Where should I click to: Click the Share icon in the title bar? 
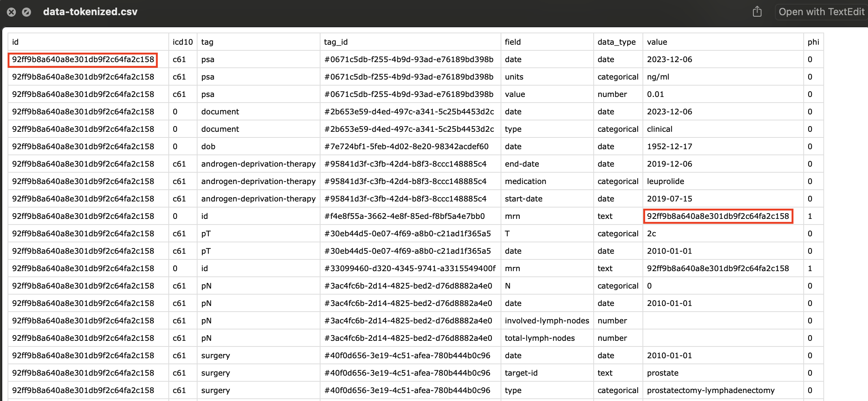(x=757, y=12)
